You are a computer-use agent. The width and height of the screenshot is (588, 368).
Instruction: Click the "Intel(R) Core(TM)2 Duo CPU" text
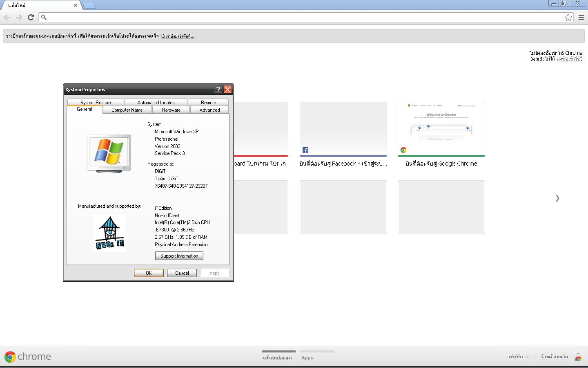point(182,222)
